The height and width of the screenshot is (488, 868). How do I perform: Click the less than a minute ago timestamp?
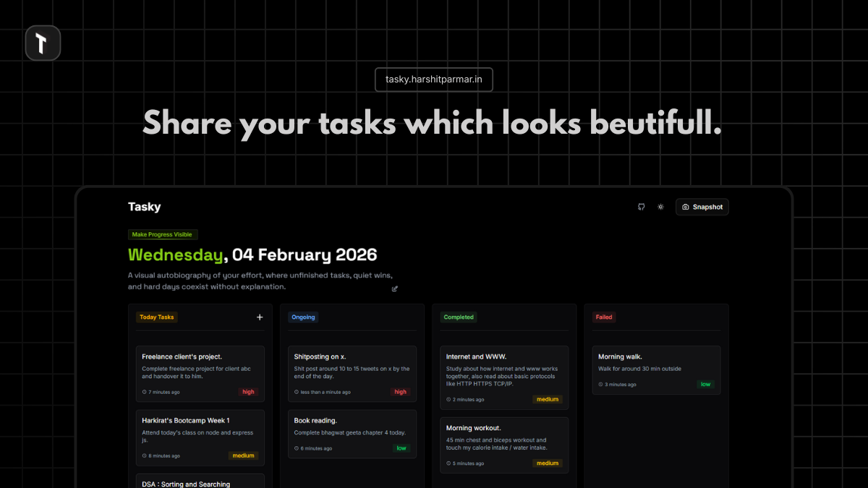(x=323, y=392)
